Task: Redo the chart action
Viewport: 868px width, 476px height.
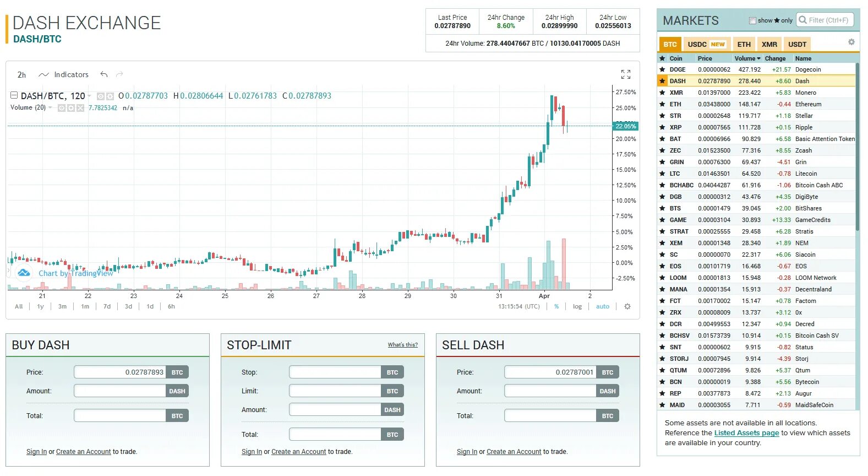Action: (119, 74)
